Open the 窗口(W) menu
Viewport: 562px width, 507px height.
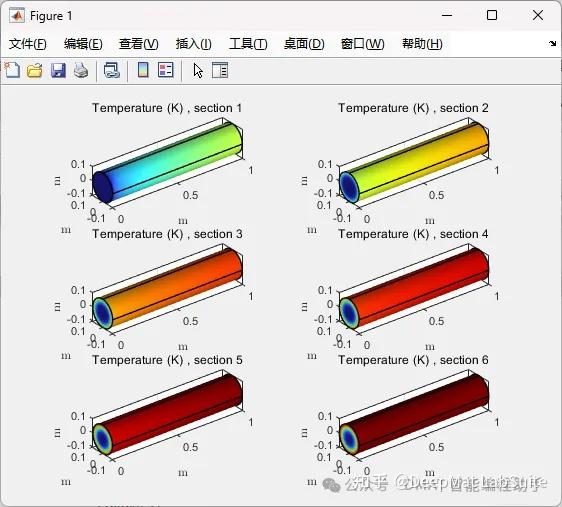tap(362, 44)
